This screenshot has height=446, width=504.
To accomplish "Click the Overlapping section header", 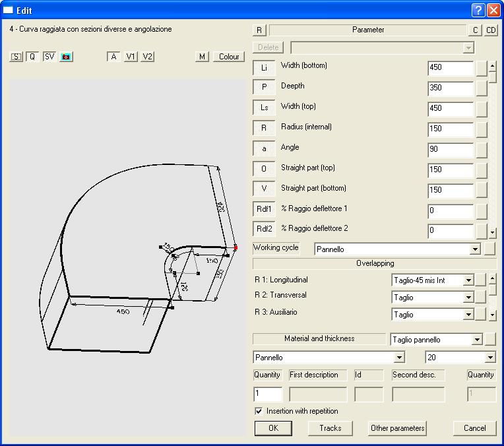I will [x=375, y=263].
